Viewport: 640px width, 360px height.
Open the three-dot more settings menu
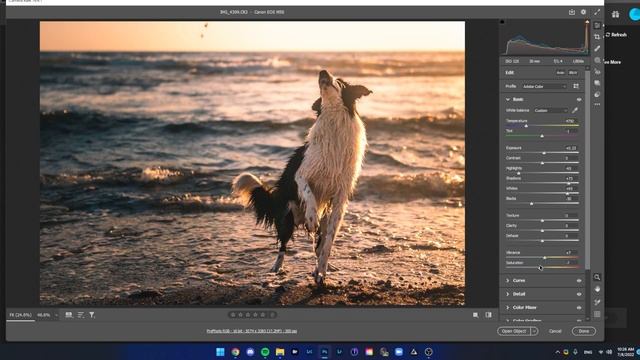pos(597,104)
